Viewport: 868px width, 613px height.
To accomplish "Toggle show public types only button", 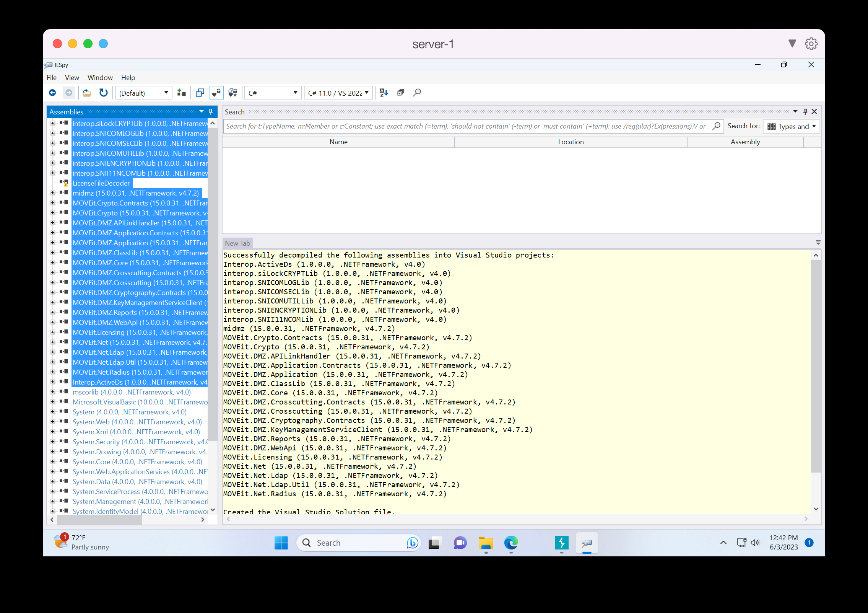I will point(200,93).
